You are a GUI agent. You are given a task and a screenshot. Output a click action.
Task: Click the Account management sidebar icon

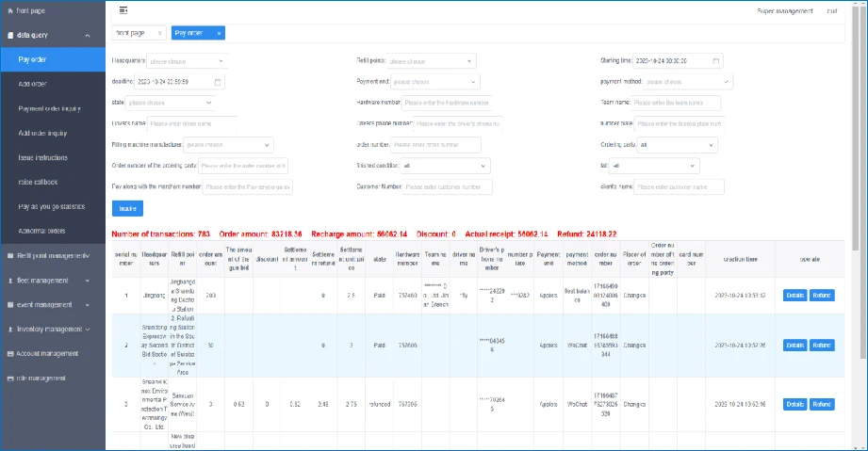[9, 354]
